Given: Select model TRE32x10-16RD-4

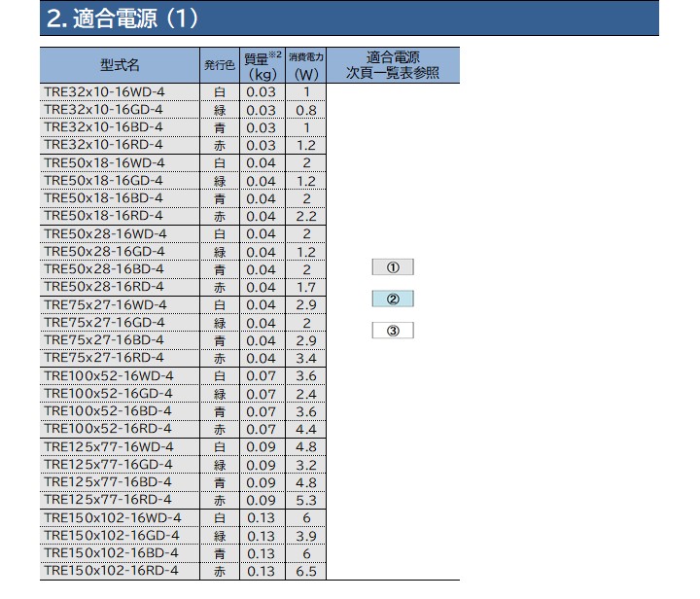Looking at the screenshot, I should (104, 145).
